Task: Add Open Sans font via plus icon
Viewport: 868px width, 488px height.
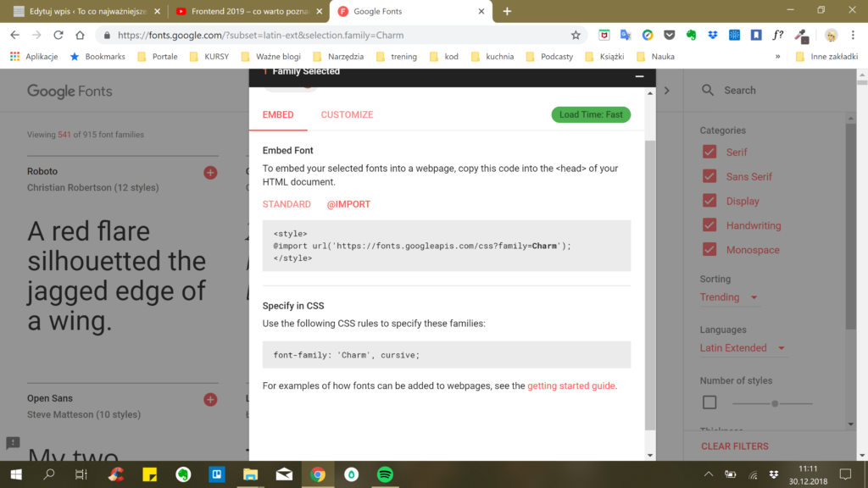Action: [x=210, y=399]
